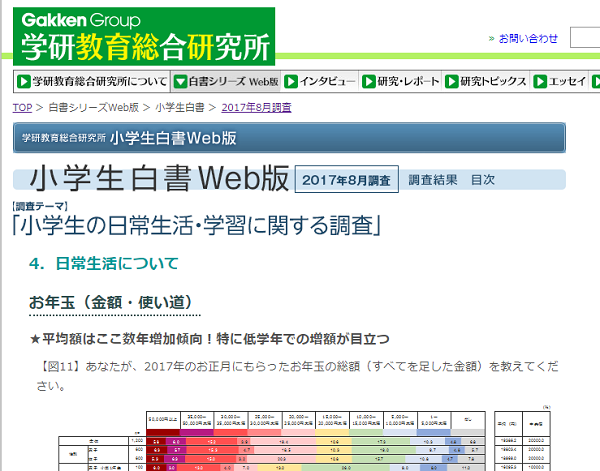The image size is (600, 471).
Task: Click the search input field at top right
Action: pyautogui.click(x=585, y=37)
